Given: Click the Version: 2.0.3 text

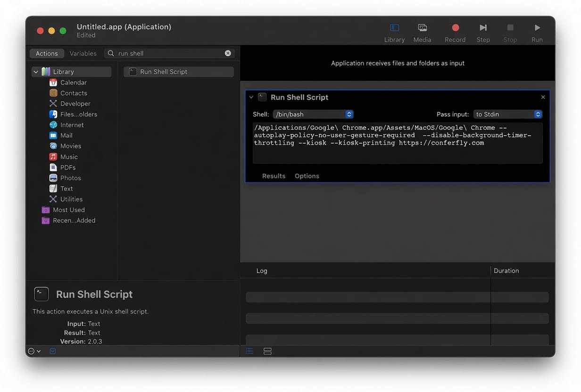Looking at the screenshot, I should click(81, 341).
